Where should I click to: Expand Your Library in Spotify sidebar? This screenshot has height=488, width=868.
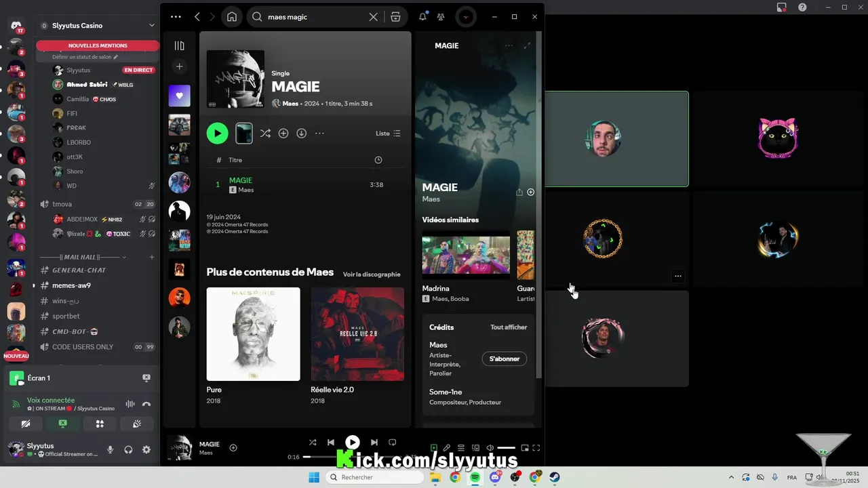[179, 45]
